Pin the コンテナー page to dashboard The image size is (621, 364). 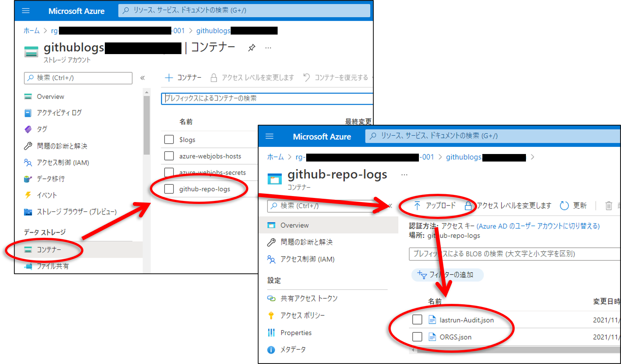251,47
